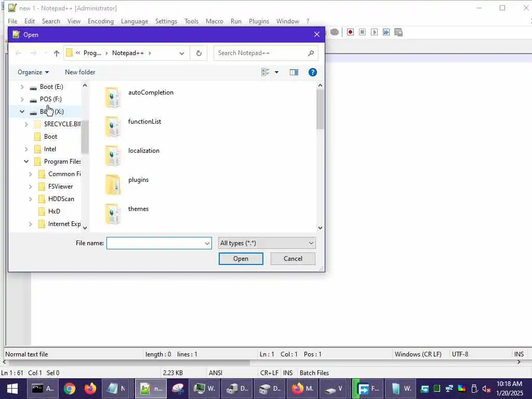
Task: Open the Plugins menu
Action: pyautogui.click(x=259, y=21)
